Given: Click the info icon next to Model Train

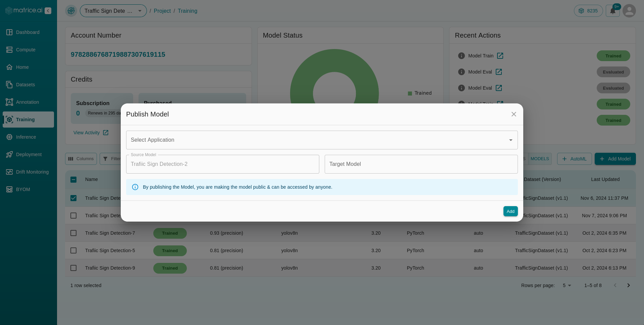Looking at the screenshot, I should [462, 56].
